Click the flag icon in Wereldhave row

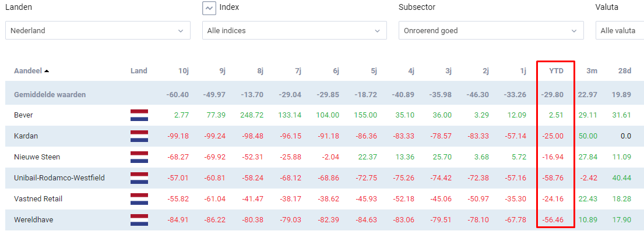[139, 220]
